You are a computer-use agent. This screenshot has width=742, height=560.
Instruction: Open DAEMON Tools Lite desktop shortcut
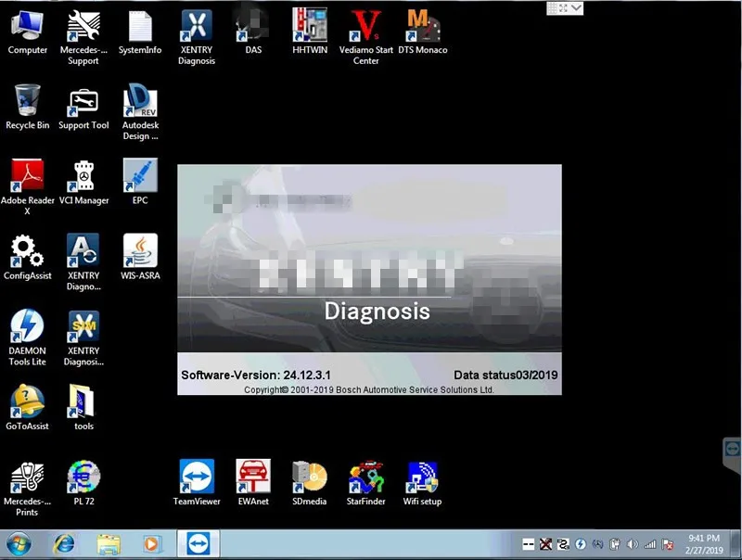coord(28,337)
